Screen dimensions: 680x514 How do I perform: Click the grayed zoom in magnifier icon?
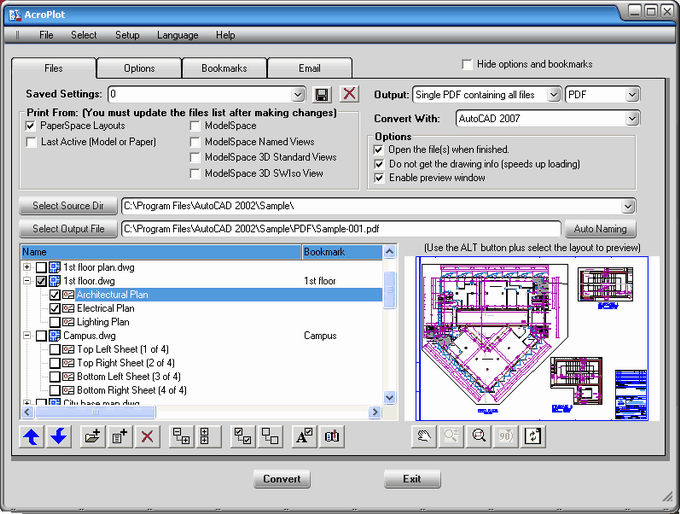pos(451,436)
